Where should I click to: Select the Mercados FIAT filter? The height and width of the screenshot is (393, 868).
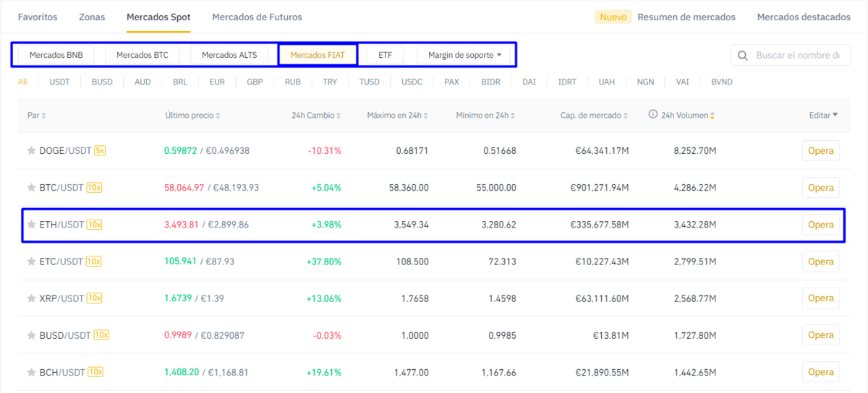(318, 55)
